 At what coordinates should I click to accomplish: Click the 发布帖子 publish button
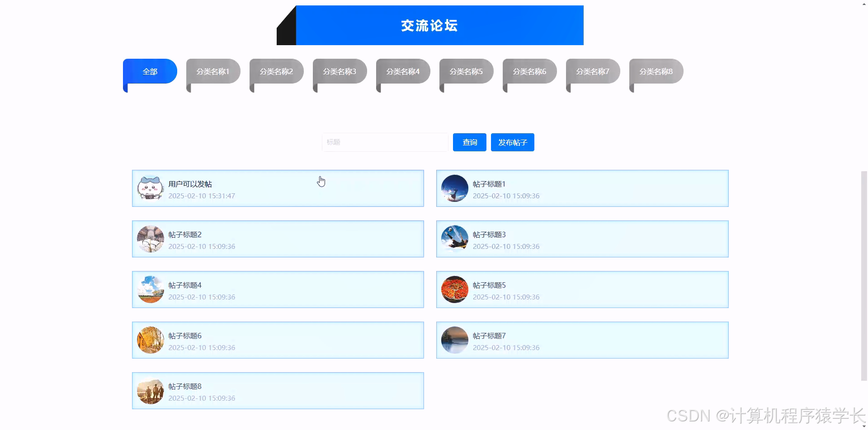pos(513,142)
